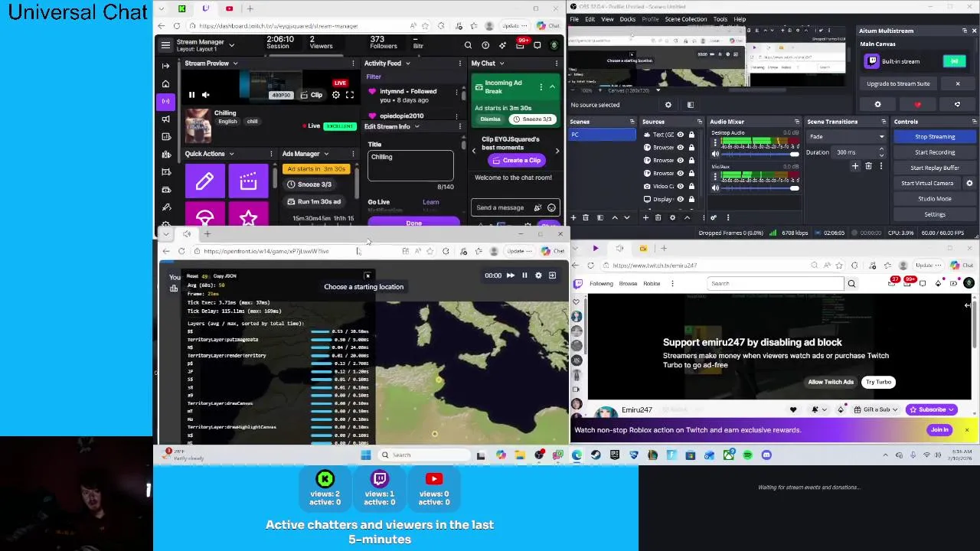Viewport: 980px width, 551px height.
Task: Open Aitum Multistream settings gear
Action: click(x=878, y=105)
